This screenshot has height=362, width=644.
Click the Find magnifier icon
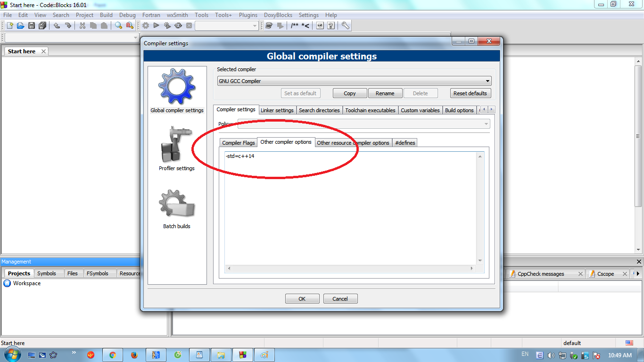pyautogui.click(x=118, y=25)
